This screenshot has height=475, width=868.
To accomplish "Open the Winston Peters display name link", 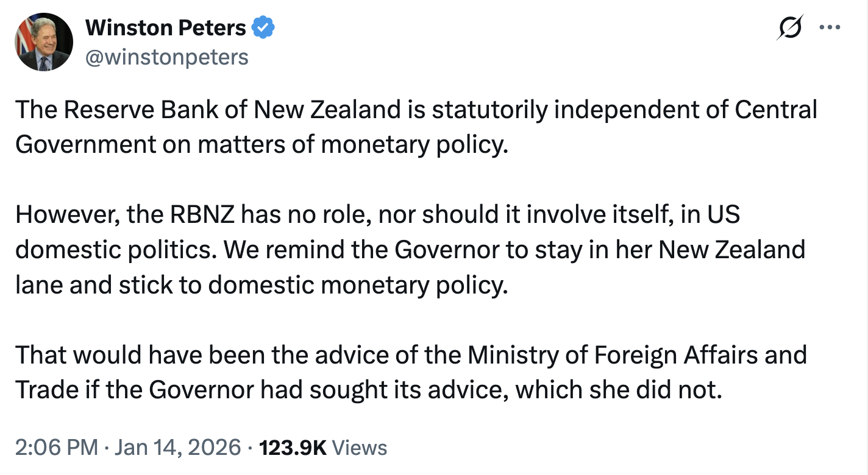I will [165, 27].
